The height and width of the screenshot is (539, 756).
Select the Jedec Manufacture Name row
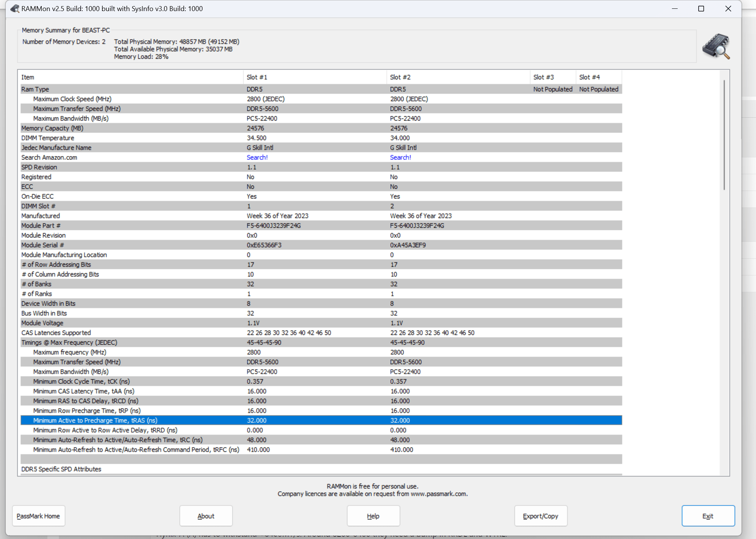[x=321, y=147]
